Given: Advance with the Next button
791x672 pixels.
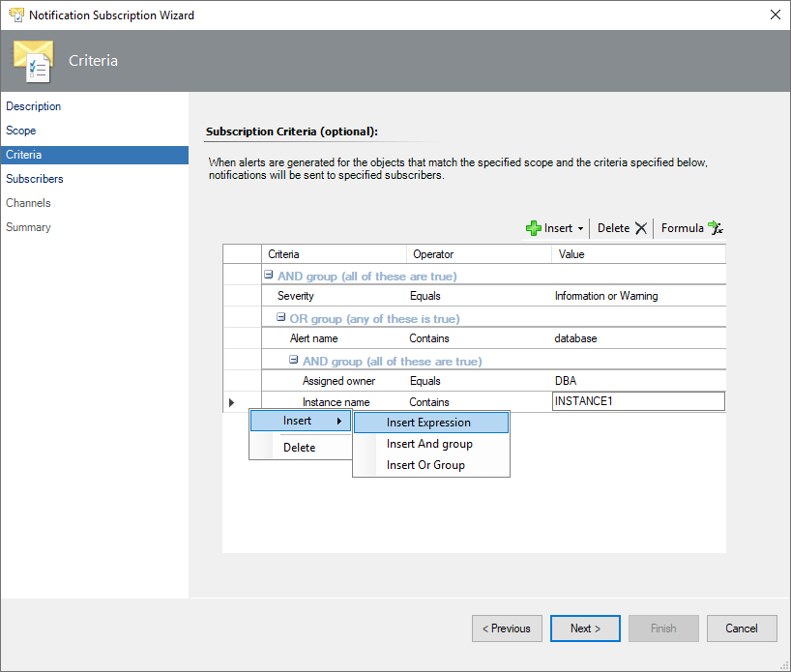Looking at the screenshot, I should tap(585, 628).
